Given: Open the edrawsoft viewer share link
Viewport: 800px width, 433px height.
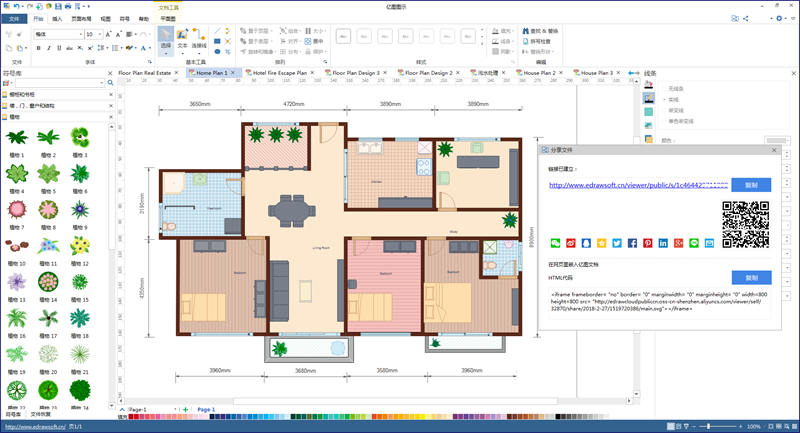Looking at the screenshot, I should (638, 185).
